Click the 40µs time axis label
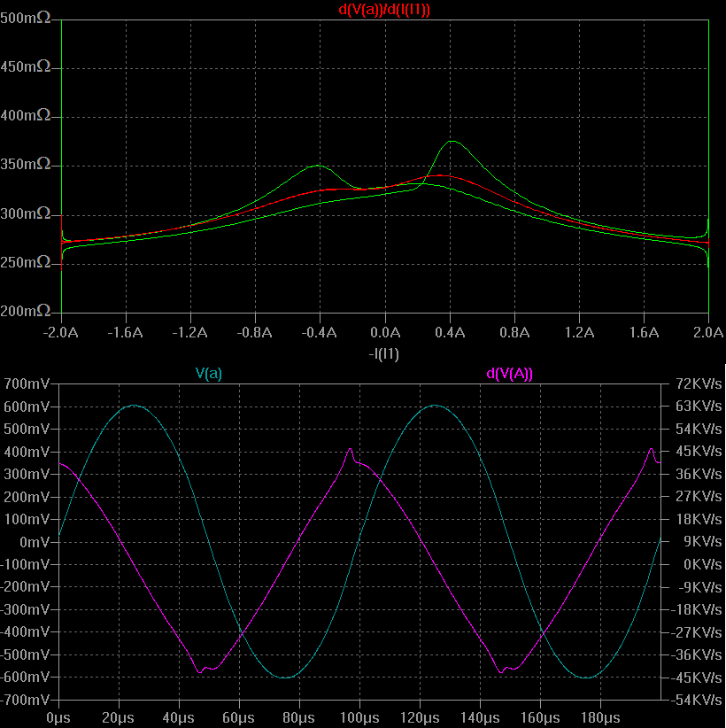Viewport: 726px width, 728px height. [x=178, y=718]
